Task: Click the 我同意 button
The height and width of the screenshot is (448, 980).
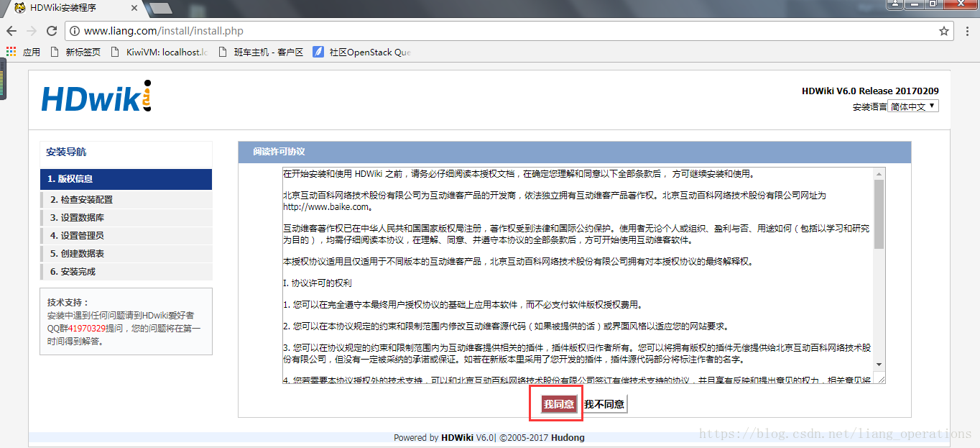Action: [558, 404]
